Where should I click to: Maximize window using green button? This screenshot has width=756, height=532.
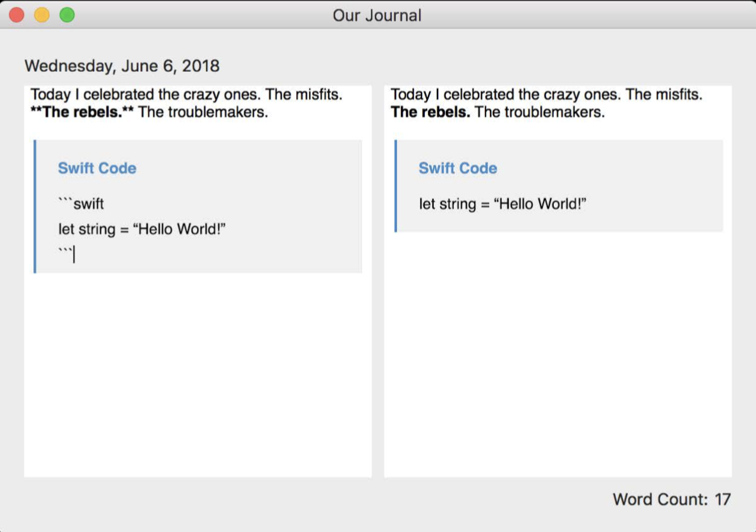[x=67, y=15]
